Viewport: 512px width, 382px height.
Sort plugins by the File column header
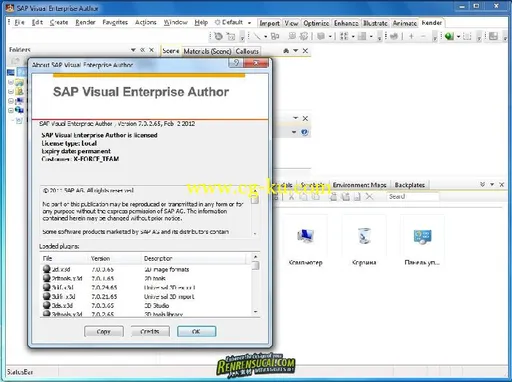coord(64,258)
